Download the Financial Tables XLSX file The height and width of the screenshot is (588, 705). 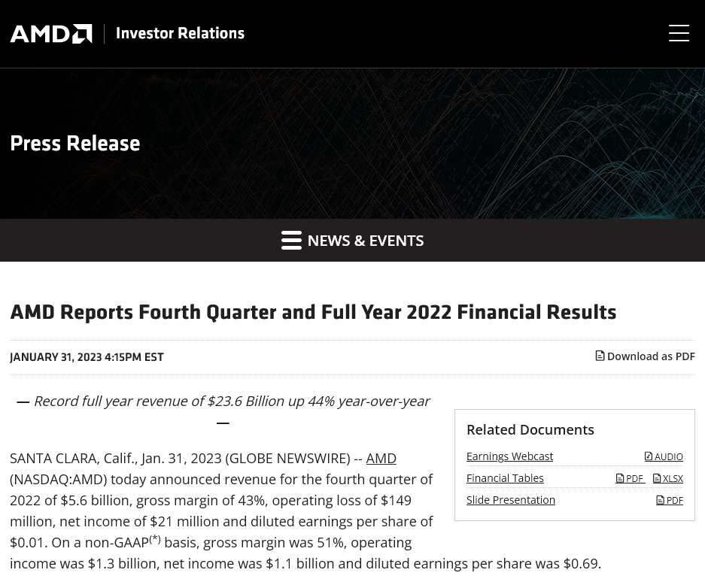coord(668,479)
